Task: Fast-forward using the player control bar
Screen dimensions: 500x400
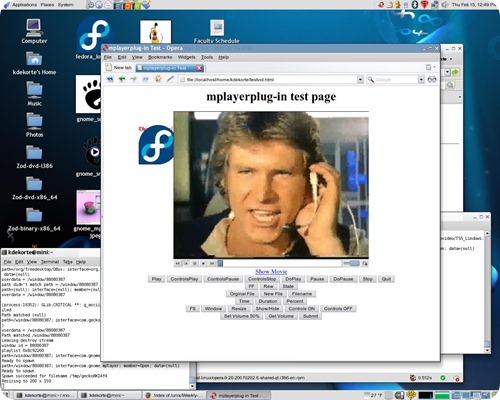Action: pyautogui.click(x=212, y=263)
